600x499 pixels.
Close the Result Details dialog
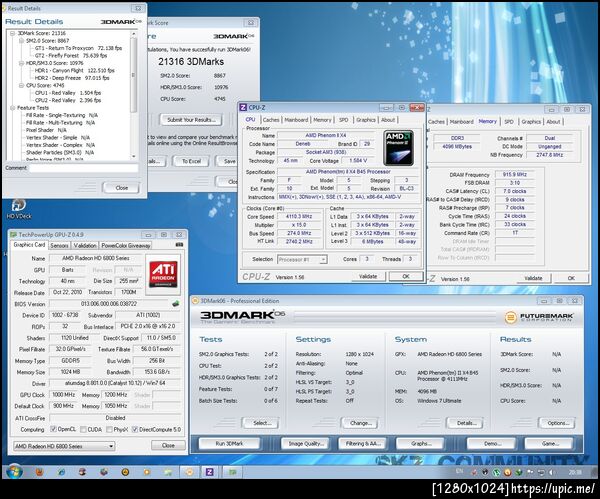click(121, 188)
